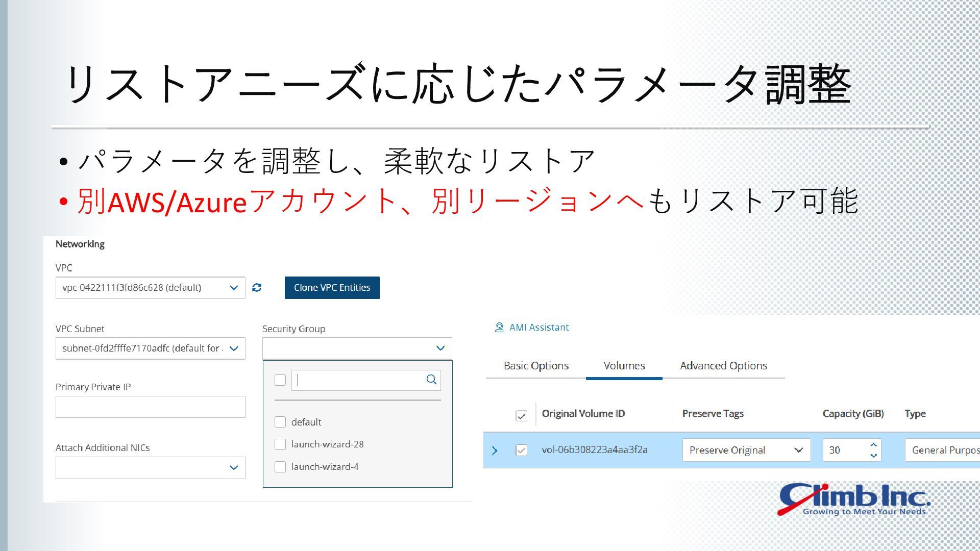Viewport: 980px width, 551px height.
Task: Toggle the header checkbox beside Original Volume ID
Action: click(521, 416)
